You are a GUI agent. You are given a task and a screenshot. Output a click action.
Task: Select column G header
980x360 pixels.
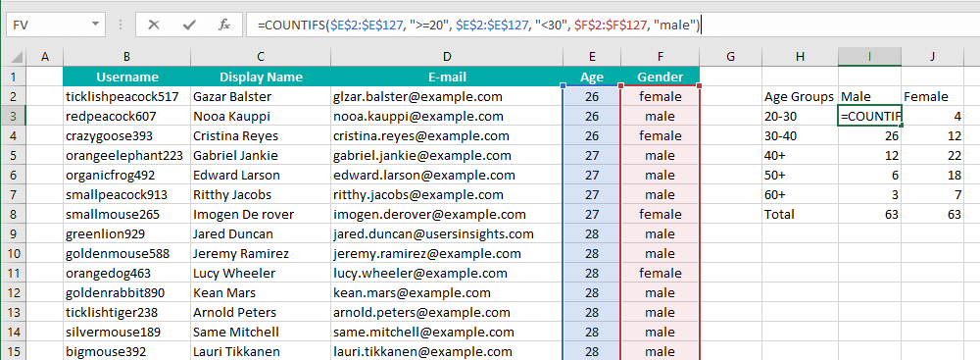click(730, 57)
